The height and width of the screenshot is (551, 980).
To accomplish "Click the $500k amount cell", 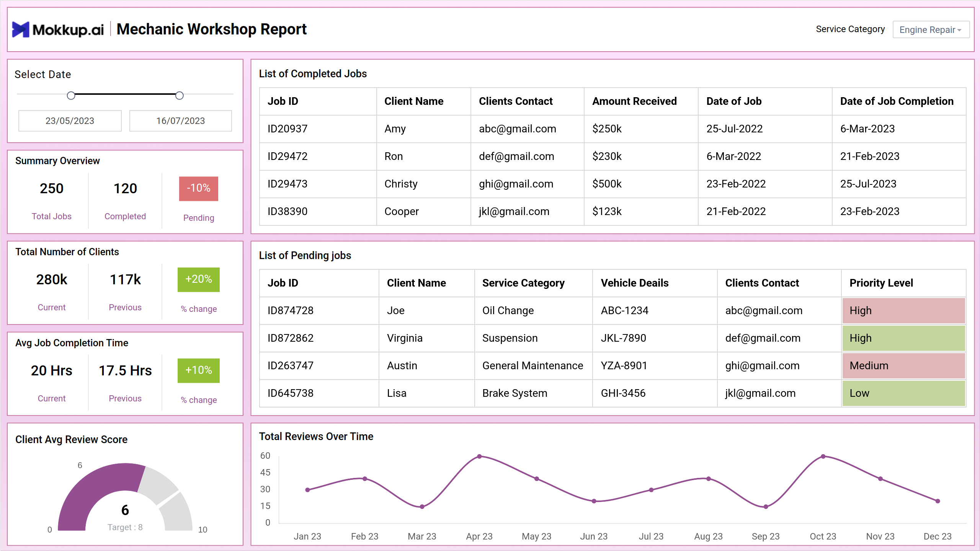I will tap(641, 184).
